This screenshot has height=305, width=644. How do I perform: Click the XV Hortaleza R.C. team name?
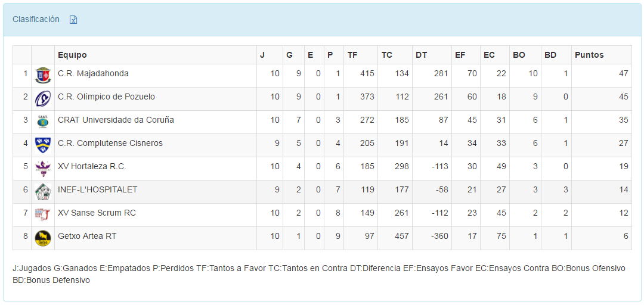(92, 166)
